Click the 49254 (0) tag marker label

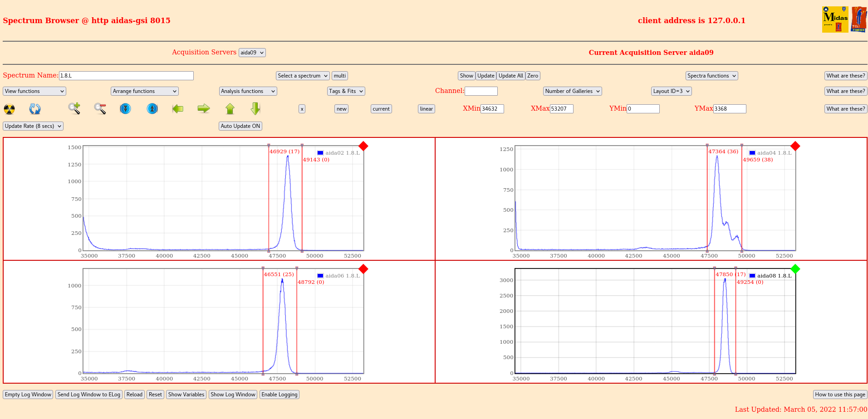click(x=750, y=282)
